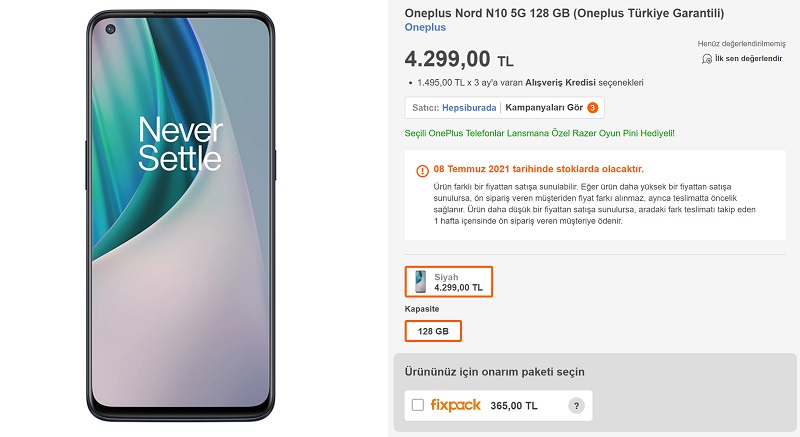The width and height of the screenshot is (800, 437).
Task: Click the review comment icon beside İlk sen değerlendir
Action: (708, 59)
